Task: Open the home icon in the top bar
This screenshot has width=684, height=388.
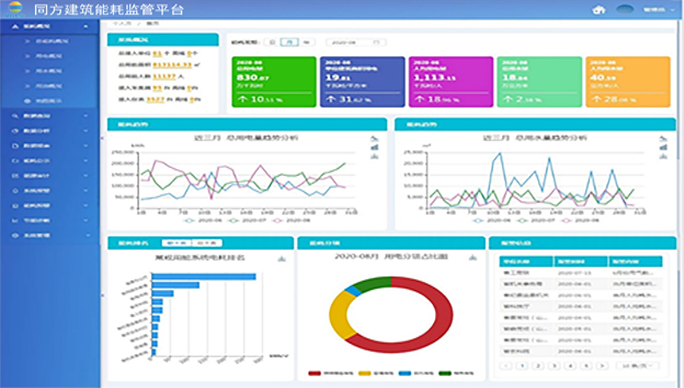Action: tap(598, 10)
